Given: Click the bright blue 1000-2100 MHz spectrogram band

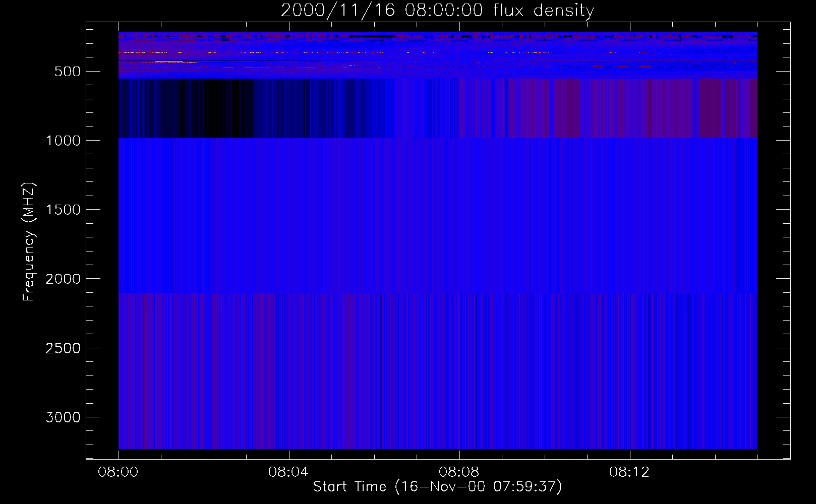Looking at the screenshot, I should [438, 216].
